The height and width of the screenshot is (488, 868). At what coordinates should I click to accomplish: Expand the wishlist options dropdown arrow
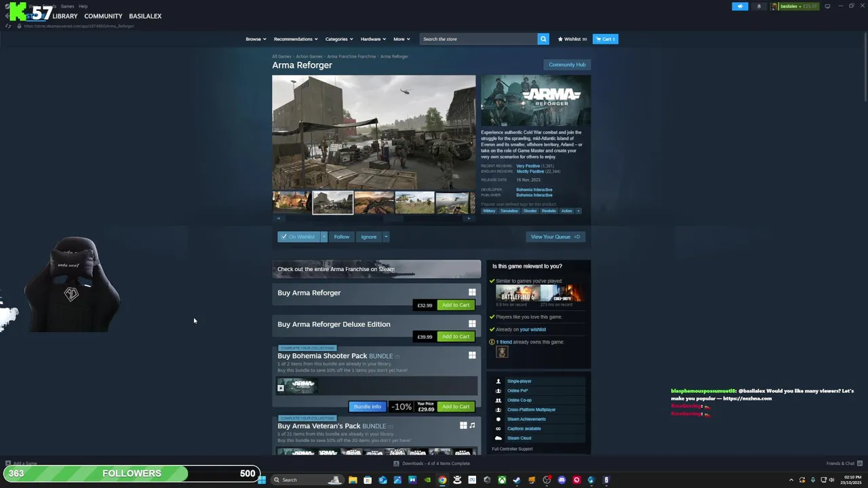pos(324,237)
